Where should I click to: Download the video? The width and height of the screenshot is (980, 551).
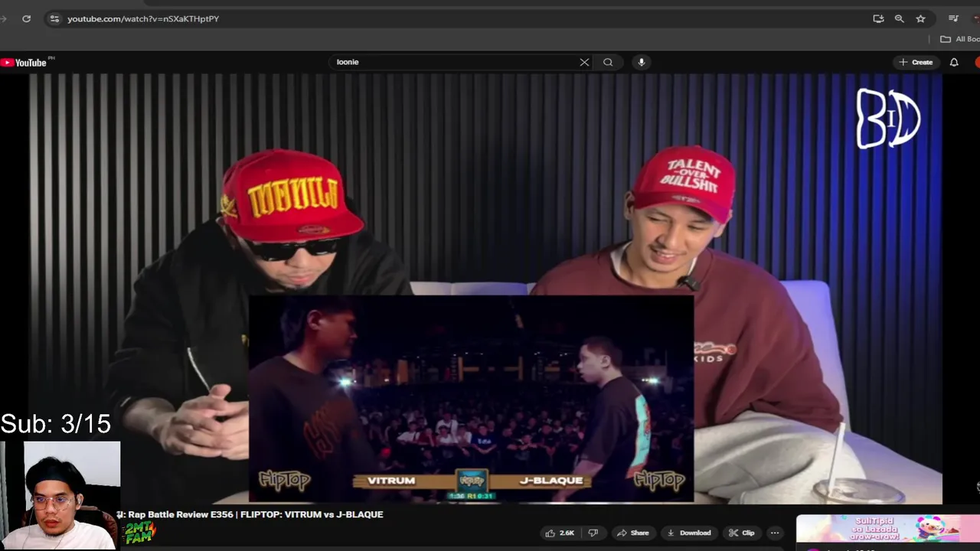coord(689,533)
